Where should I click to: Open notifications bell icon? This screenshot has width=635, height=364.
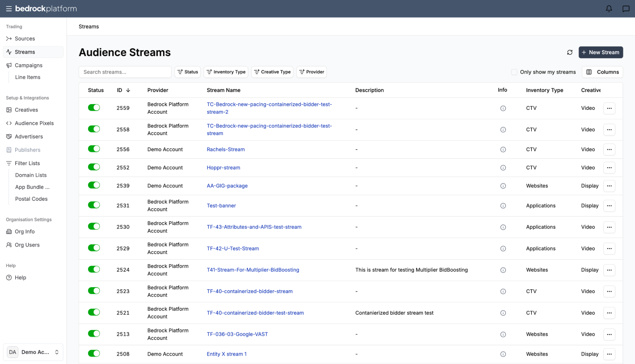[609, 9]
